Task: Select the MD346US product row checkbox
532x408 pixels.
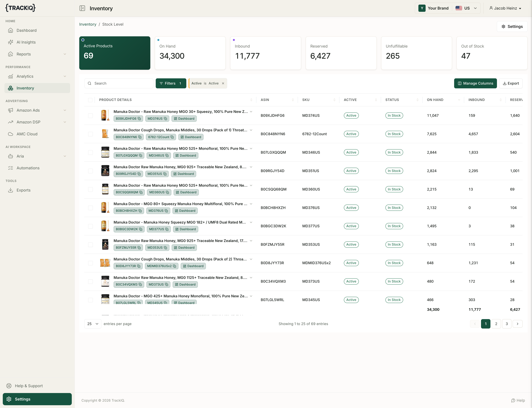Action: tap(90, 153)
